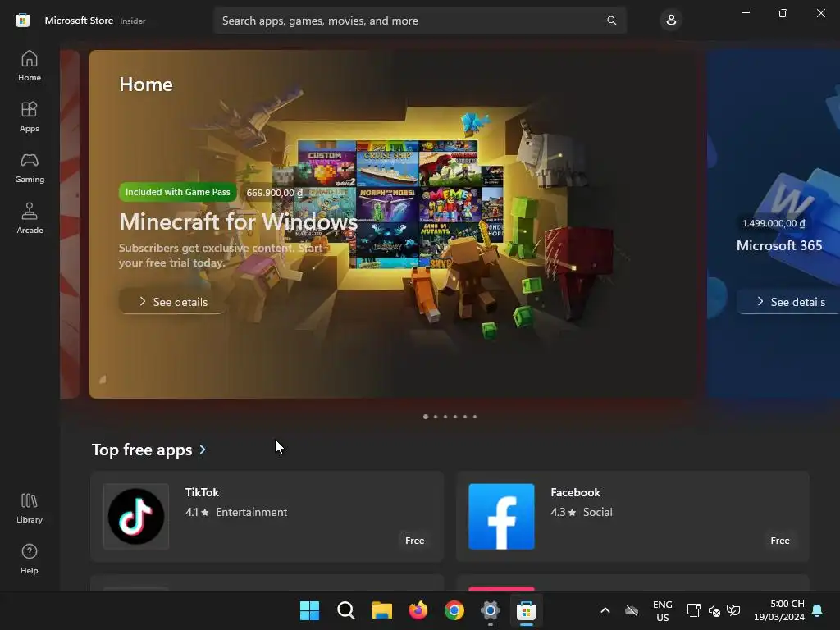Expand the hidden system tray icons chevron
Screen dimensions: 840x630
click(605, 610)
